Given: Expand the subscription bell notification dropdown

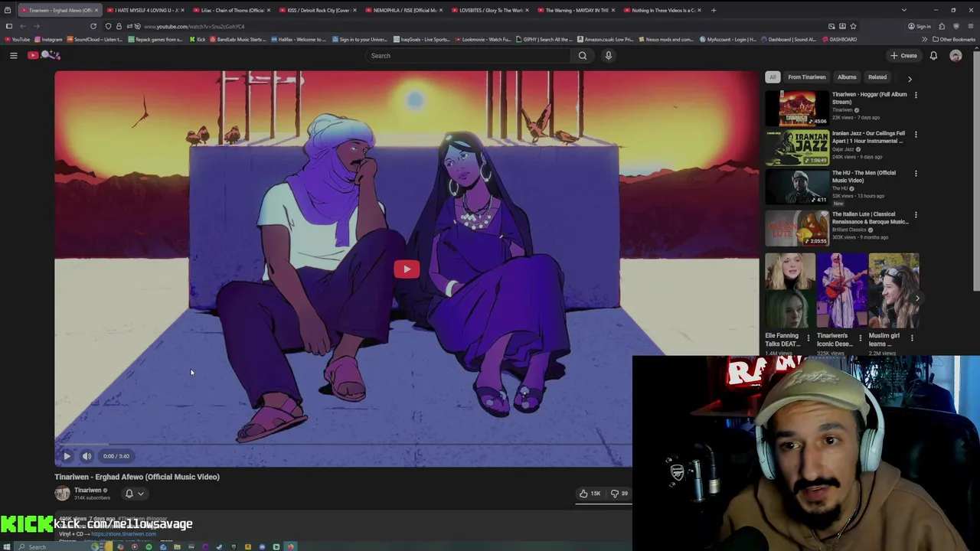Looking at the screenshot, I should 134,494.
